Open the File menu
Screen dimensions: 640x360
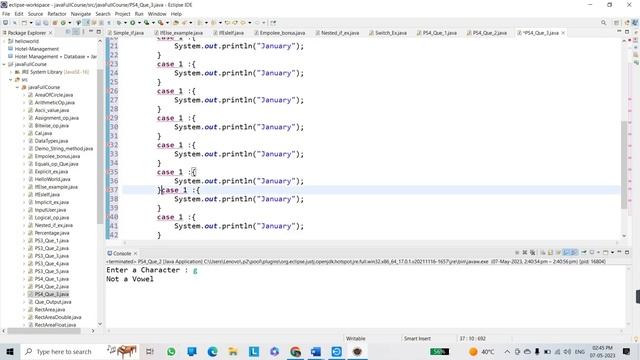[6, 14]
